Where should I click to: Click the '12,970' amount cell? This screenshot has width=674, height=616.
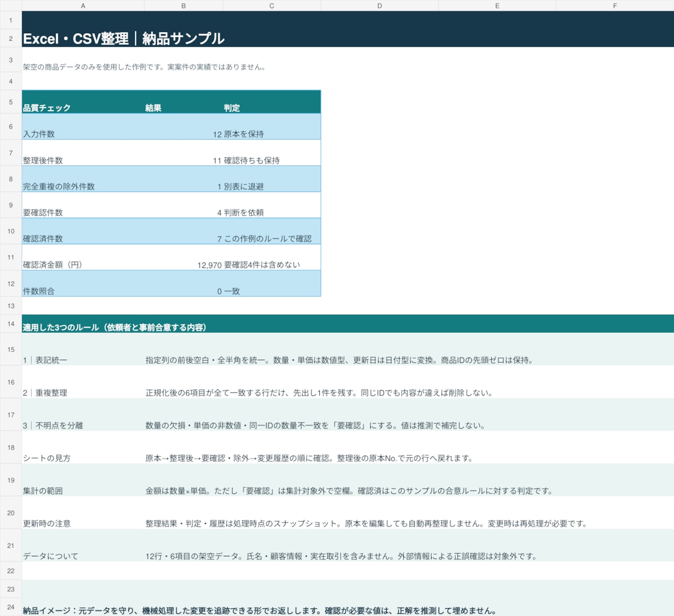[x=183, y=257]
